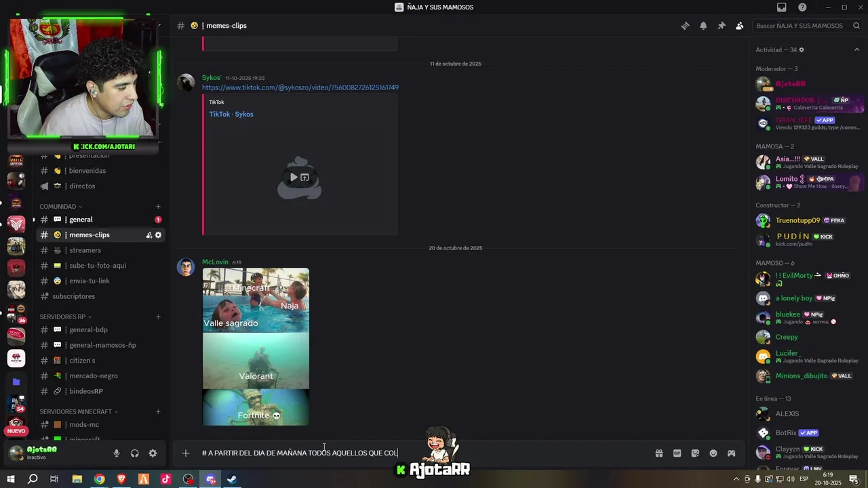868x488 pixels.
Task: Open the general channel
Action: tap(100, 220)
